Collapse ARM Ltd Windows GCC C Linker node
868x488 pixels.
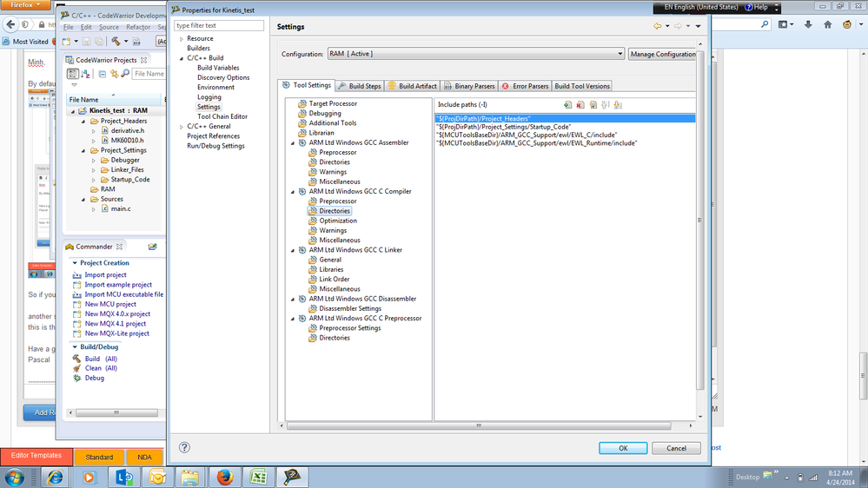pos(293,250)
